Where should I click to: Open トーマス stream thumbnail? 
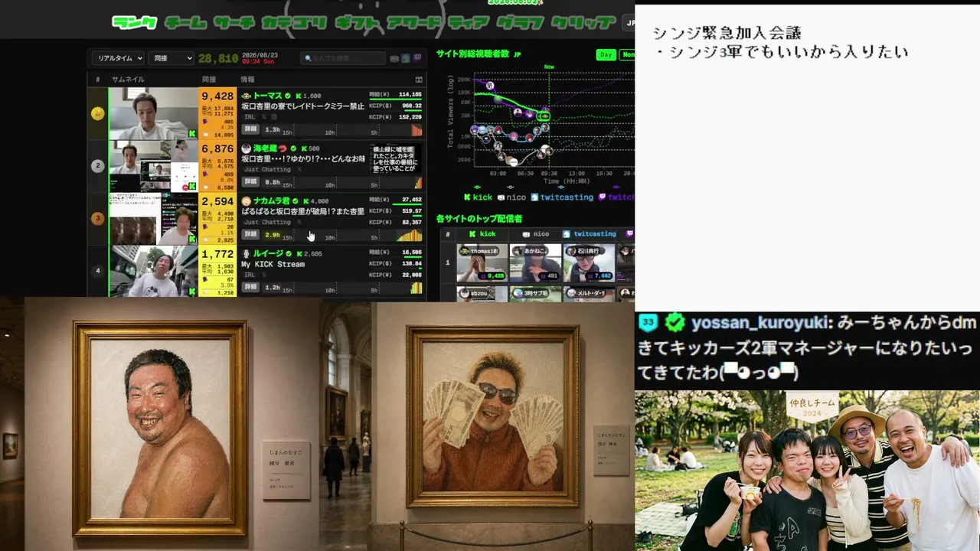(x=153, y=113)
